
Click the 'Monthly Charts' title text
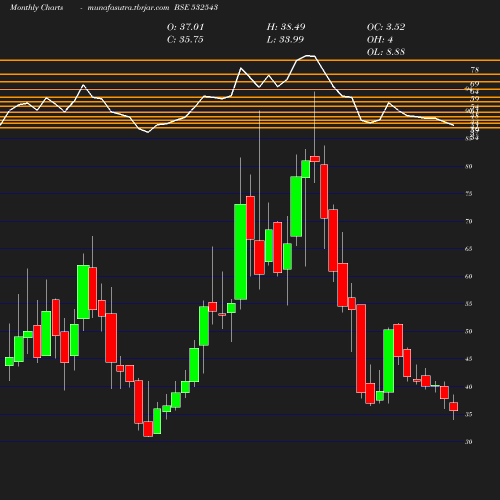click(x=36, y=8)
